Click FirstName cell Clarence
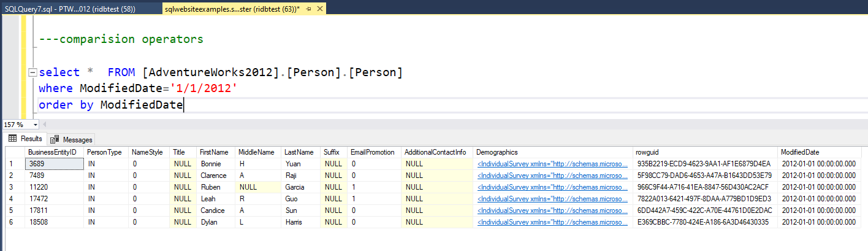This screenshot has width=868, height=251. tap(216, 175)
